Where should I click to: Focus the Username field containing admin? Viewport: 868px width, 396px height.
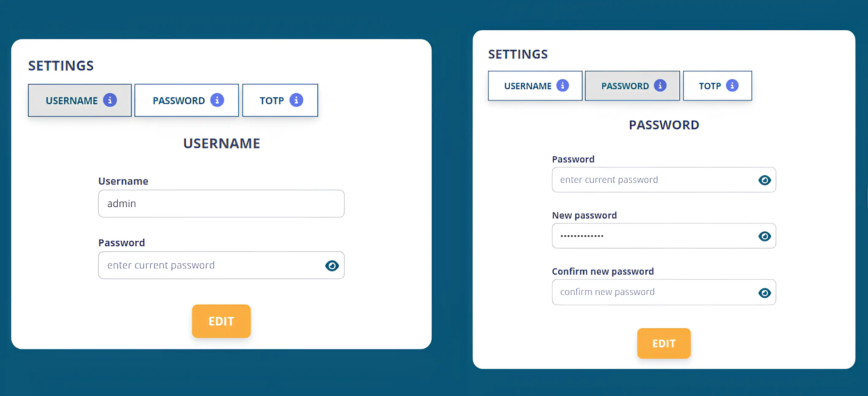221,204
